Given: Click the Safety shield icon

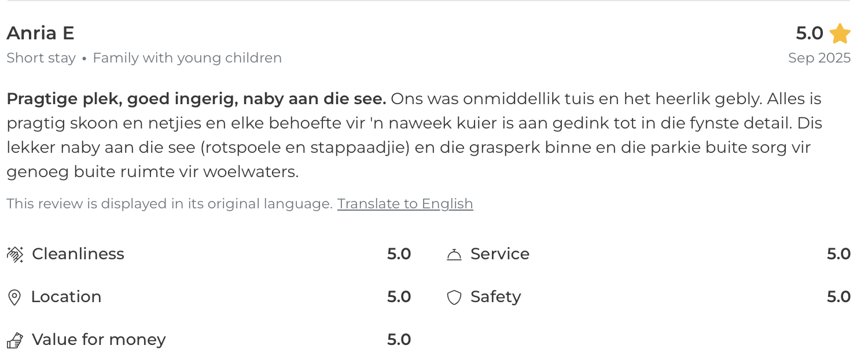Looking at the screenshot, I should (454, 297).
